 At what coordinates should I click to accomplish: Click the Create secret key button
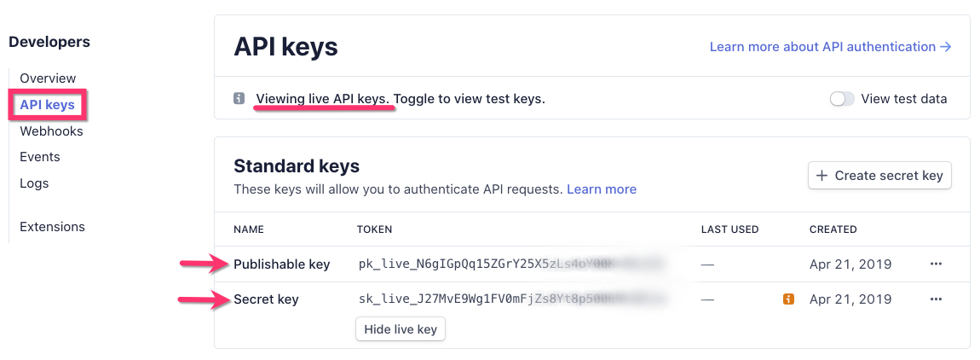[879, 176]
